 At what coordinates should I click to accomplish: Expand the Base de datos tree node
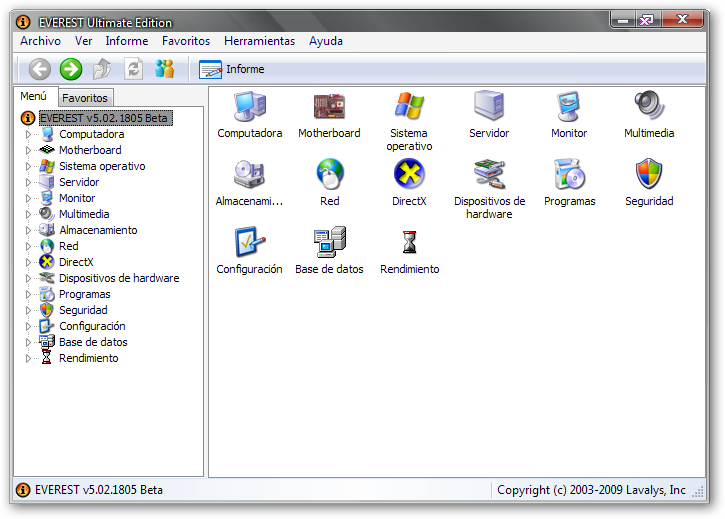pyautogui.click(x=28, y=342)
